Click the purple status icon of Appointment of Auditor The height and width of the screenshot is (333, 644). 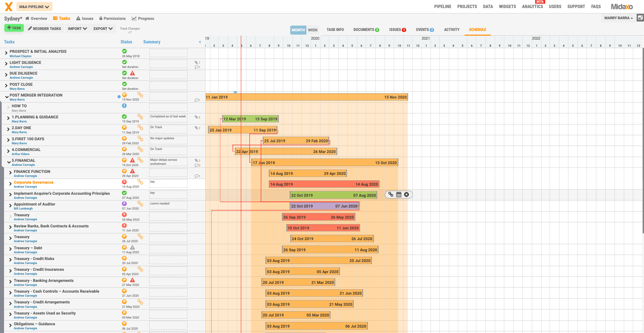pos(124,203)
